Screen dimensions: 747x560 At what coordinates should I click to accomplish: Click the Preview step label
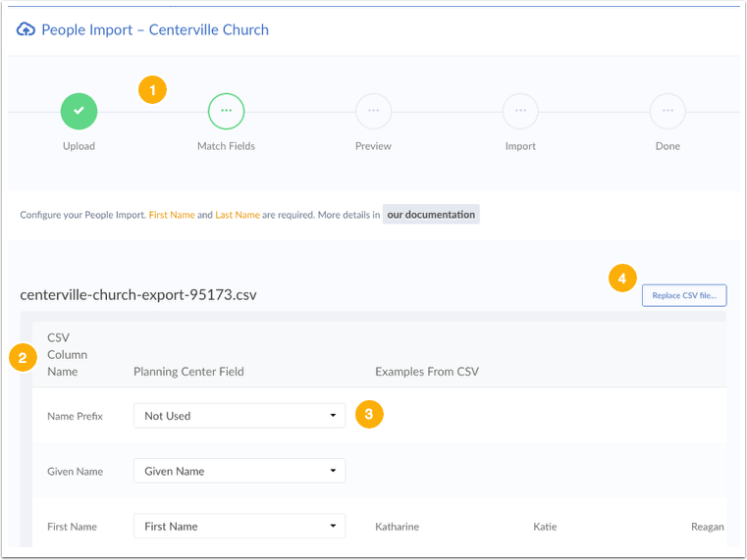point(373,146)
